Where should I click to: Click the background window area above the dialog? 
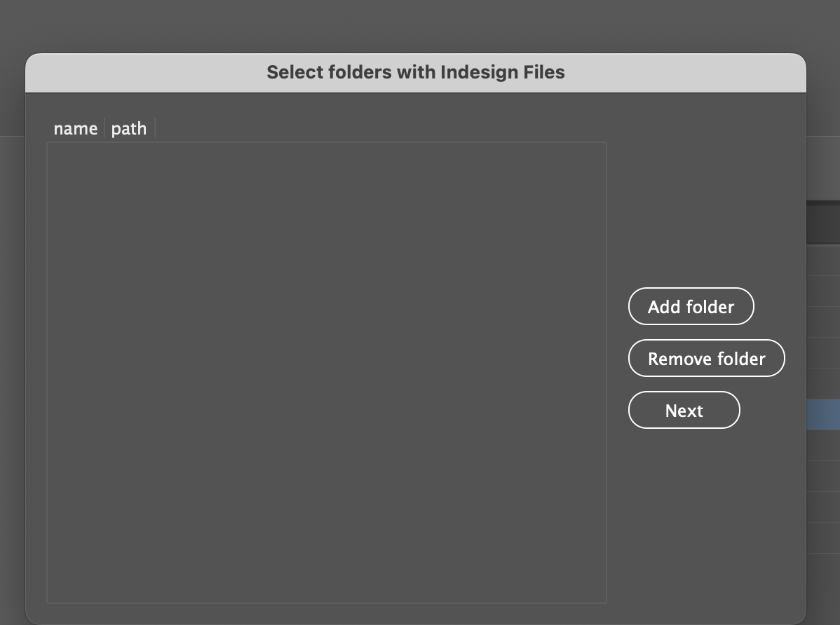coord(421,25)
